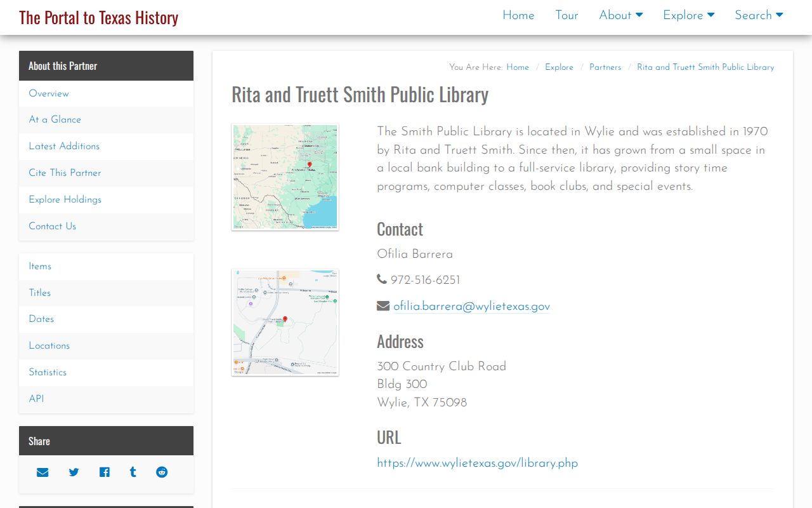
Task: Open Statistics in the sidebar
Action: tap(106, 372)
